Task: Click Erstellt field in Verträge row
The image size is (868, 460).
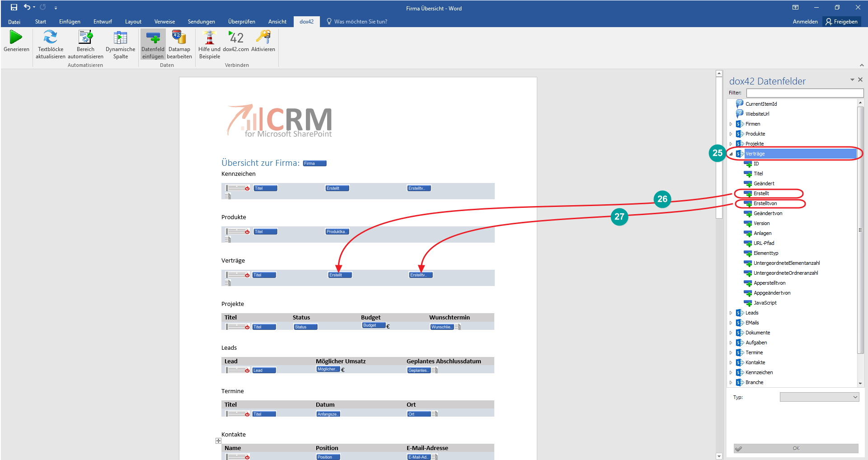Action: coord(340,275)
